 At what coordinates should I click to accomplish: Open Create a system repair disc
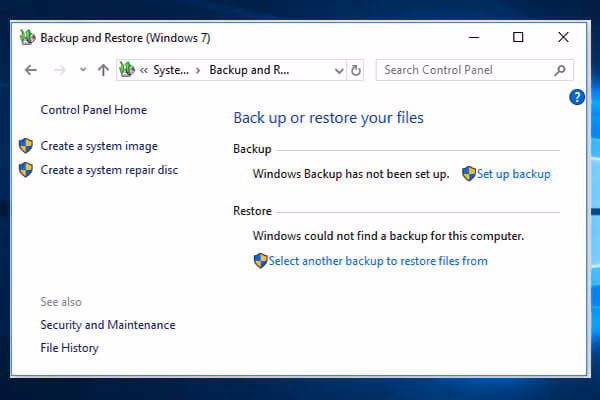click(109, 170)
